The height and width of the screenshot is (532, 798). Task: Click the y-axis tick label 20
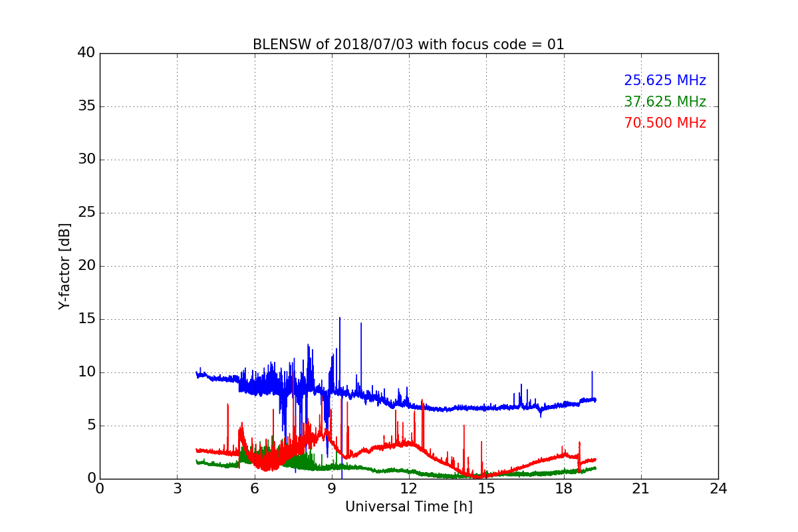coord(86,266)
